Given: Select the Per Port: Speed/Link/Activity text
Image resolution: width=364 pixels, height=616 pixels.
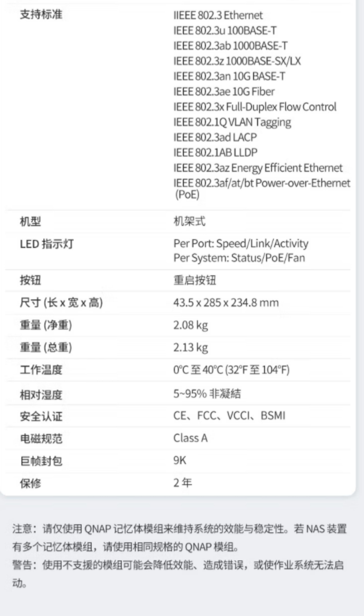Looking at the screenshot, I should point(241,244).
